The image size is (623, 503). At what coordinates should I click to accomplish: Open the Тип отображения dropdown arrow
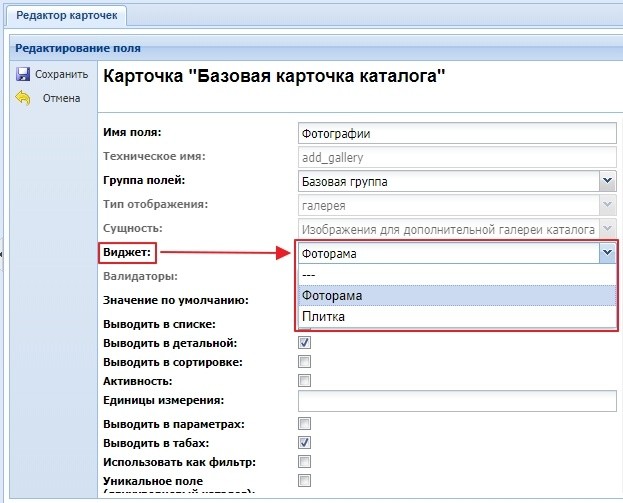[x=607, y=205]
